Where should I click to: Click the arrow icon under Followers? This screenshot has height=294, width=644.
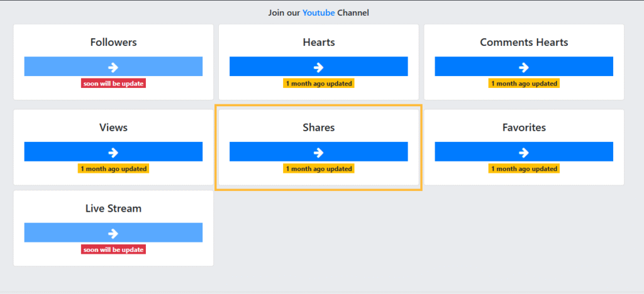pos(113,67)
